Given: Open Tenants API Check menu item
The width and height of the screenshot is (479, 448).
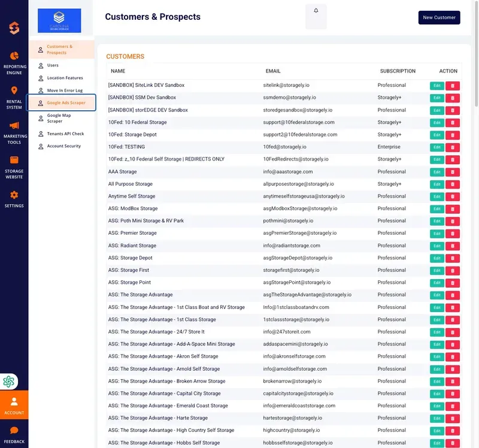Looking at the screenshot, I should (65, 134).
